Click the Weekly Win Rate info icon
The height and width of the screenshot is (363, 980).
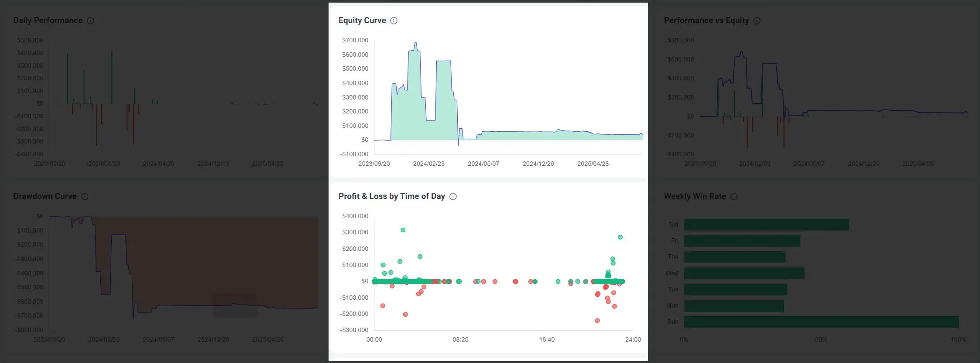coord(734,196)
